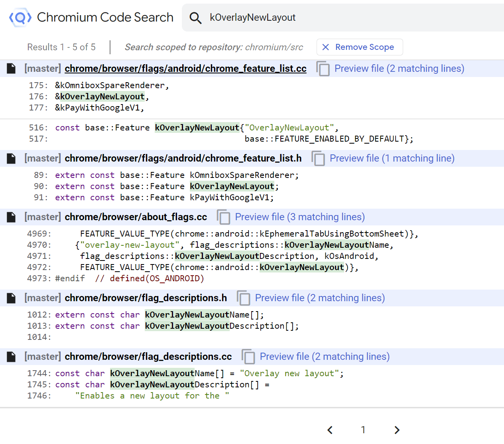The image size is (504, 444).
Task: Click line 177 &kPayWithGoogleV1
Action: click(100, 108)
